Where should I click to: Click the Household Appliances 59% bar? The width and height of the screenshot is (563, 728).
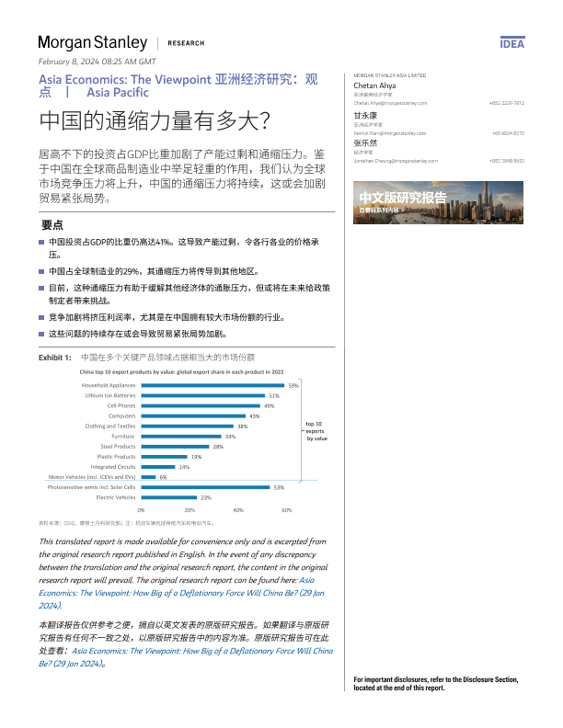click(213, 385)
